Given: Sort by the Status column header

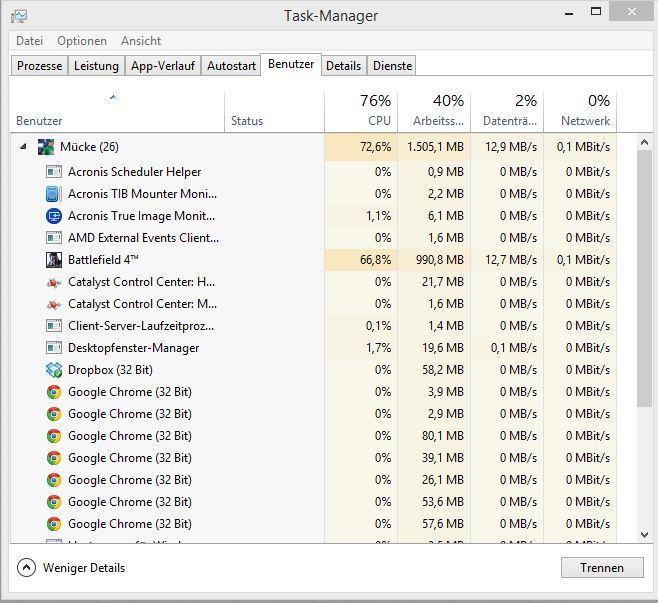Looking at the screenshot, I should (x=274, y=111).
